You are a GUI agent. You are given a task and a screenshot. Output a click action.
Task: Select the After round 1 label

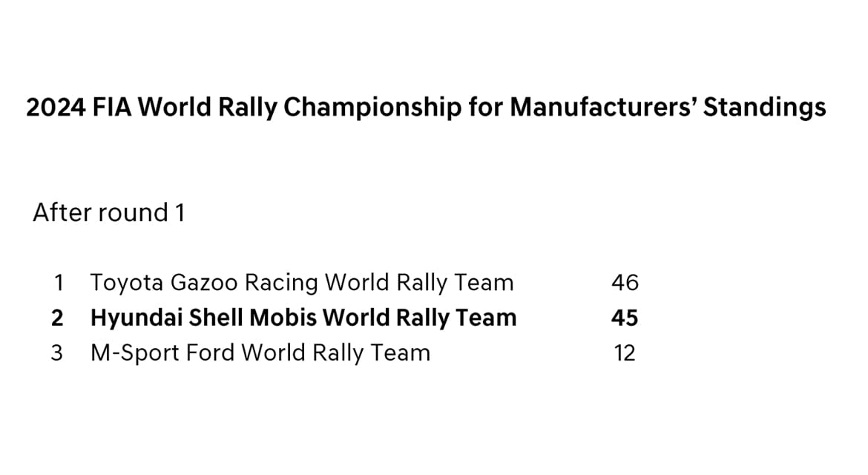pos(108,213)
